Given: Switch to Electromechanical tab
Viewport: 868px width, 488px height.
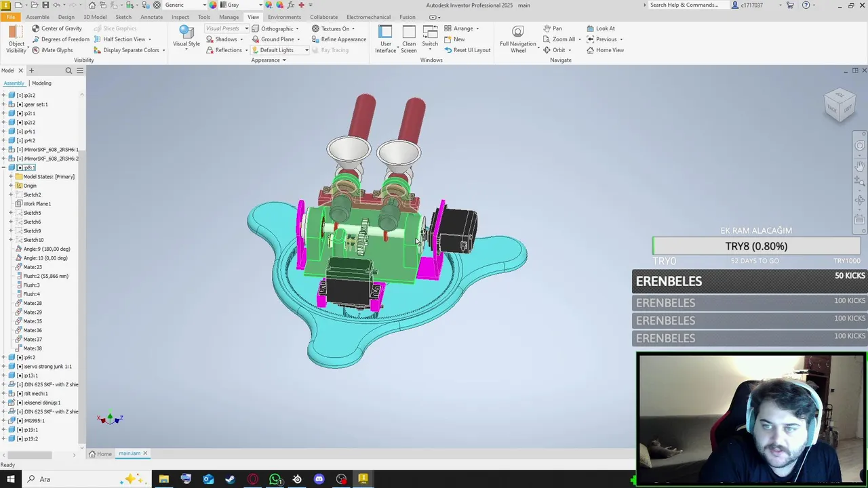Looking at the screenshot, I should pyautogui.click(x=368, y=17).
